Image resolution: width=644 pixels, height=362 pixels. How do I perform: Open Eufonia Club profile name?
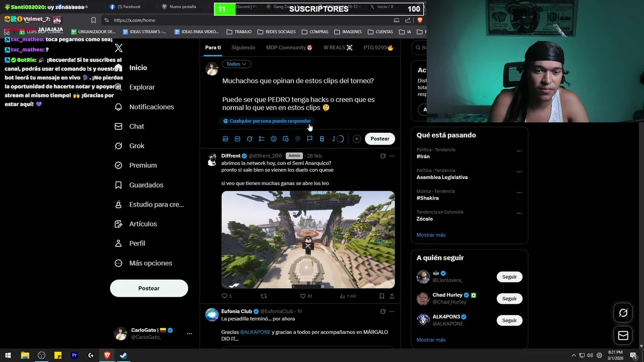(x=236, y=311)
